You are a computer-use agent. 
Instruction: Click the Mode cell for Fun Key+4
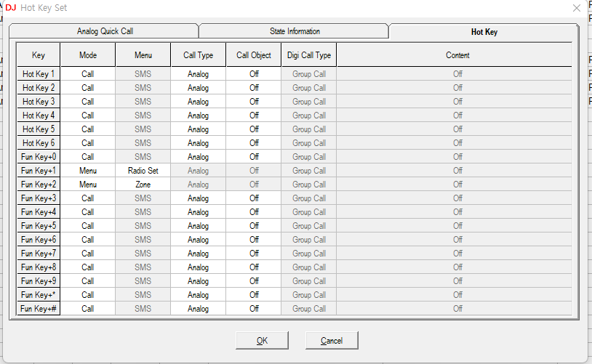click(88, 212)
